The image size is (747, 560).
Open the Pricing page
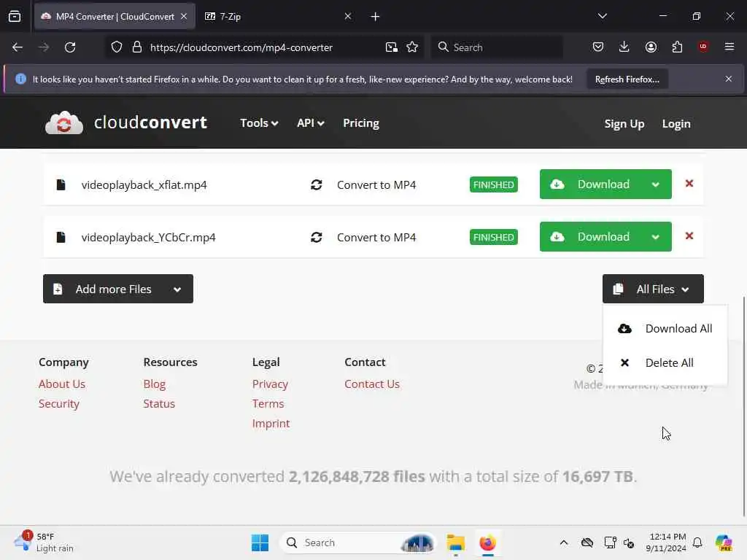pos(361,122)
